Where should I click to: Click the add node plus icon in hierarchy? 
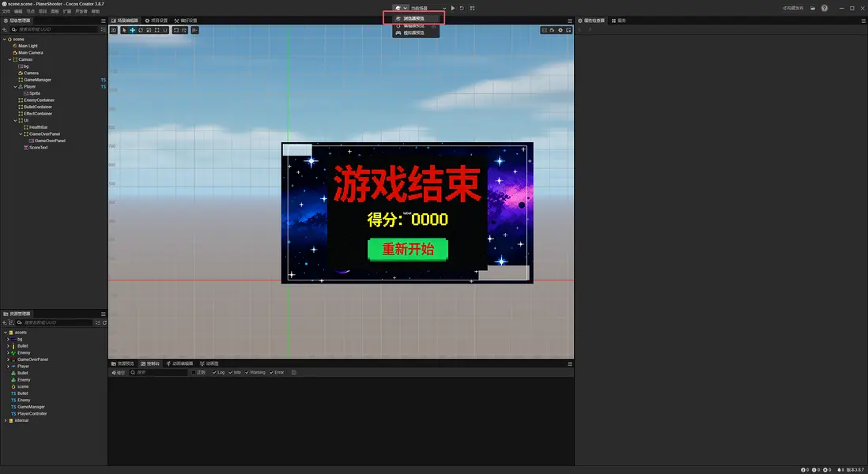[x=5, y=29]
